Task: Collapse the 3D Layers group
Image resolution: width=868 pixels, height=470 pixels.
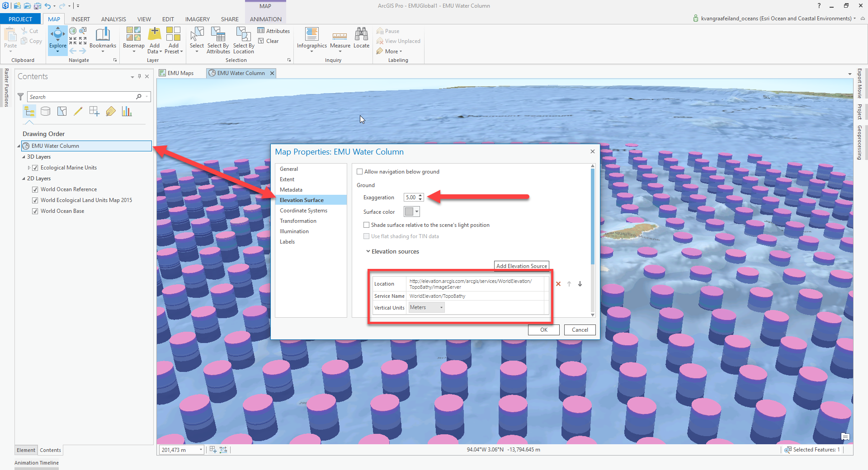Action: (x=24, y=157)
